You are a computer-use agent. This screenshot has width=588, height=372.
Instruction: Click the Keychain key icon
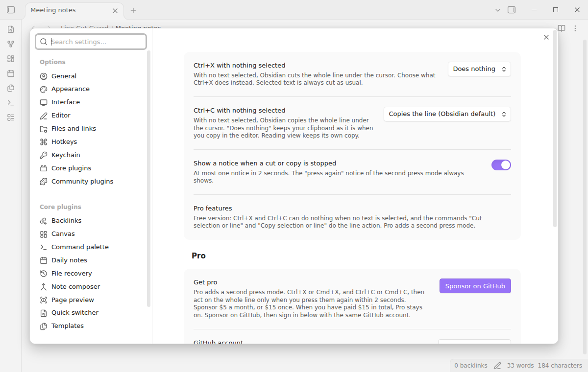pos(44,155)
